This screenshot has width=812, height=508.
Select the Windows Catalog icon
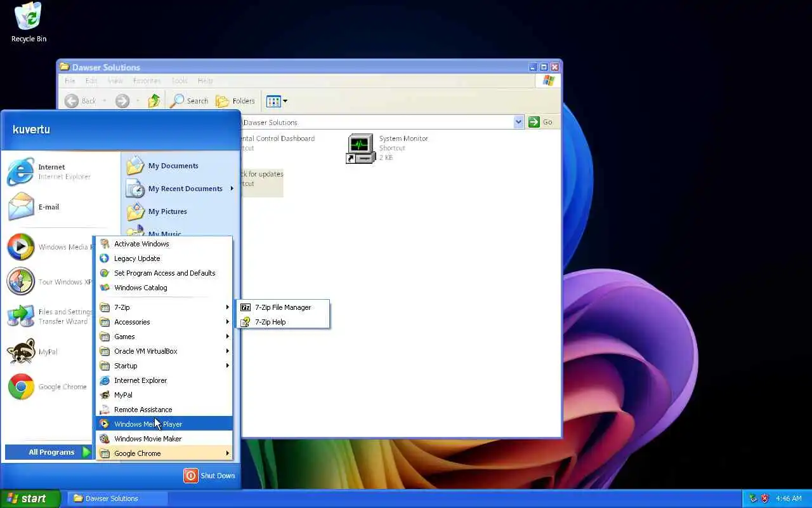coord(105,288)
